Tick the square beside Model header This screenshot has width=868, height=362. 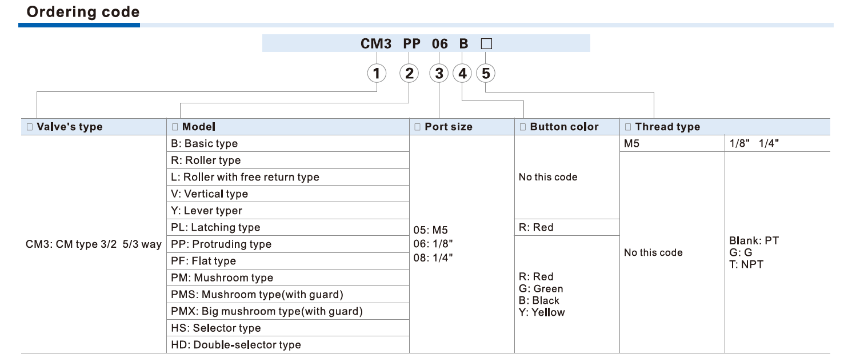pos(175,127)
